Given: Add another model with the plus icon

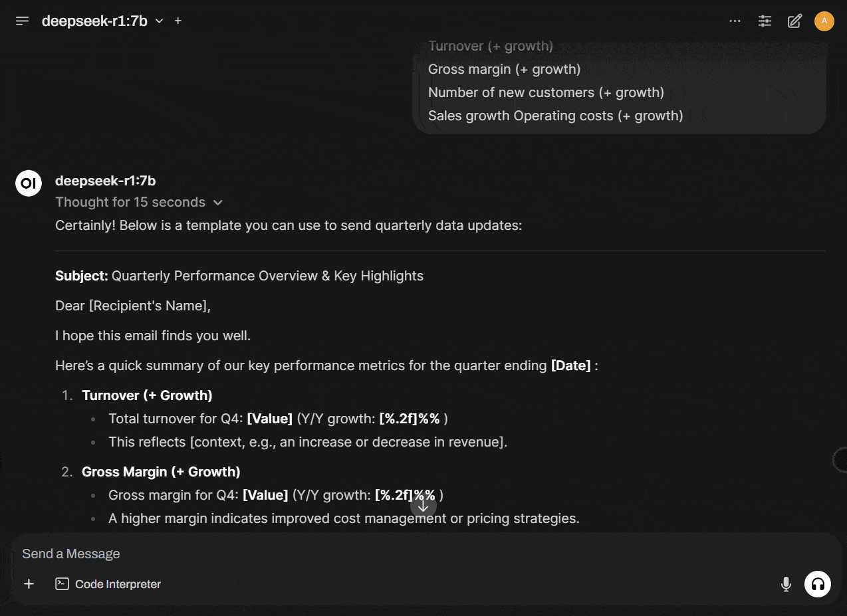Looking at the screenshot, I should coord(178,21).
